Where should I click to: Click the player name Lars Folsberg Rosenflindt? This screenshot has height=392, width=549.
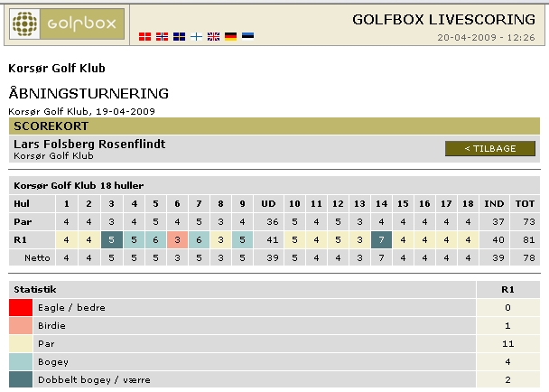coord(89,144)
